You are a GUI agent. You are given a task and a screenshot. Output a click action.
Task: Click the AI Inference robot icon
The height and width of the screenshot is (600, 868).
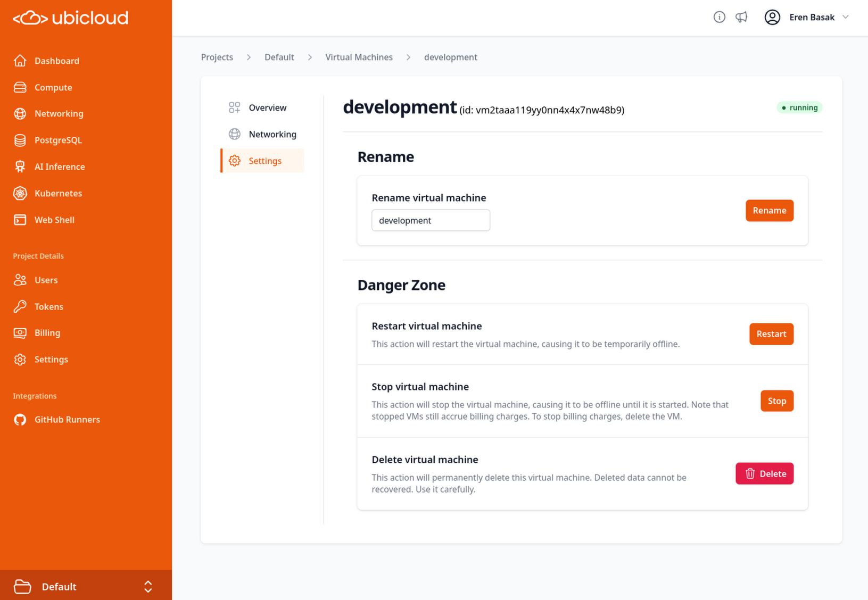pyautogui.click(x=20, y=166)
